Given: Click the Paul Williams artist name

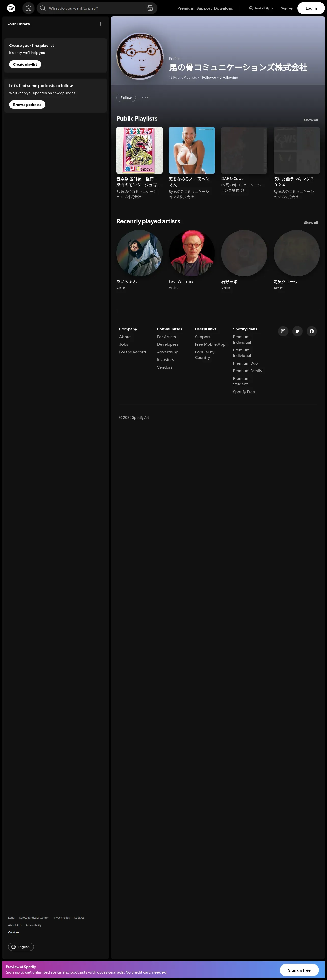Looking at the screenshot, I should point(181,281).
